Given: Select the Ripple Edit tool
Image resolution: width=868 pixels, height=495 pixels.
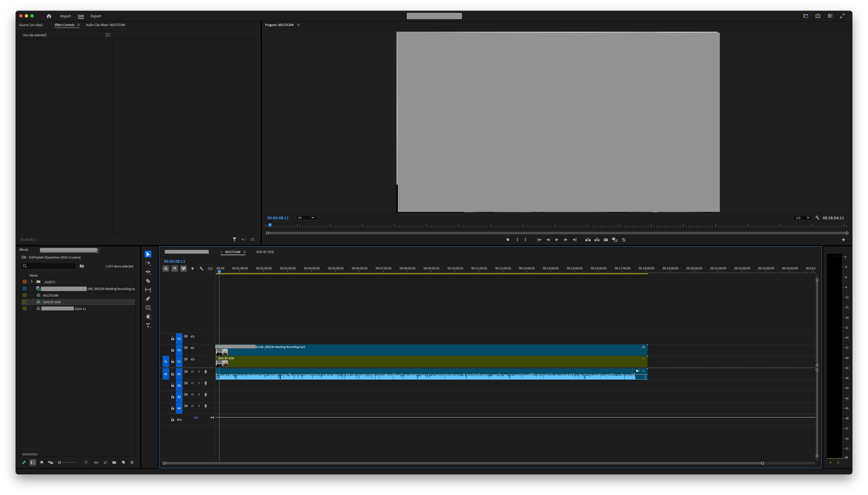Looking at the screenshot, I should (x=148, y=272).
